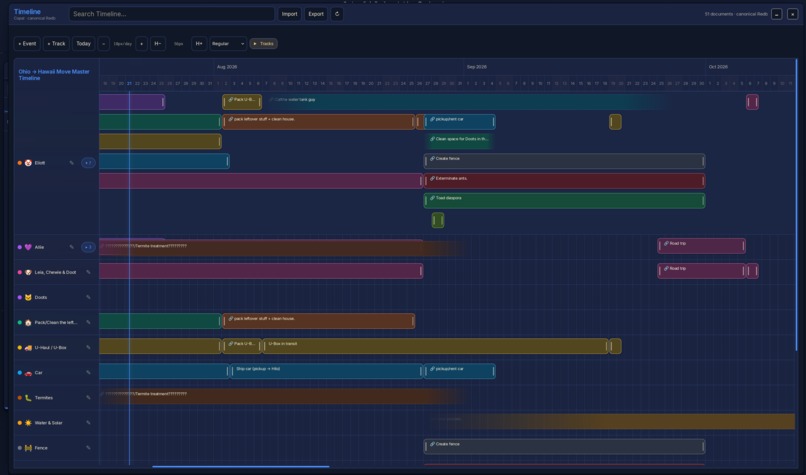The width and height of the screenshot is (806, 475).
Task: Zoom in with the plus button
Action: tap(141, 44)
